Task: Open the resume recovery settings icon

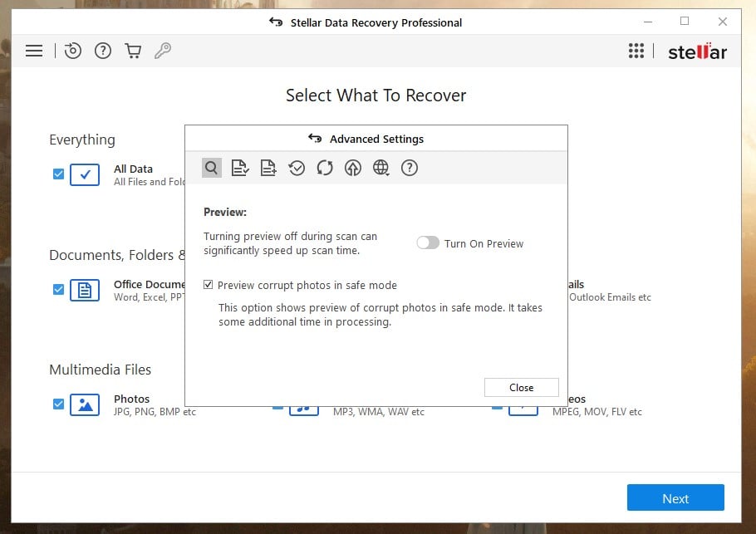Action: 297,168
